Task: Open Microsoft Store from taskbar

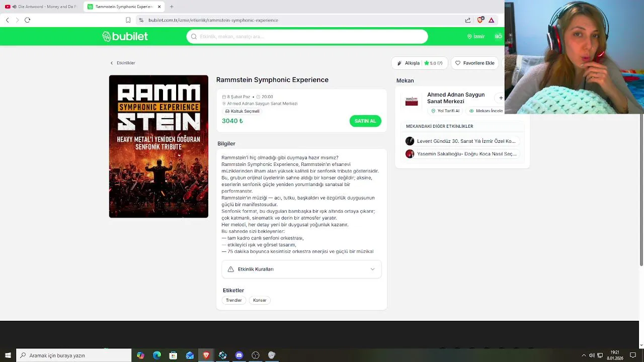Action: pos(173,355)
